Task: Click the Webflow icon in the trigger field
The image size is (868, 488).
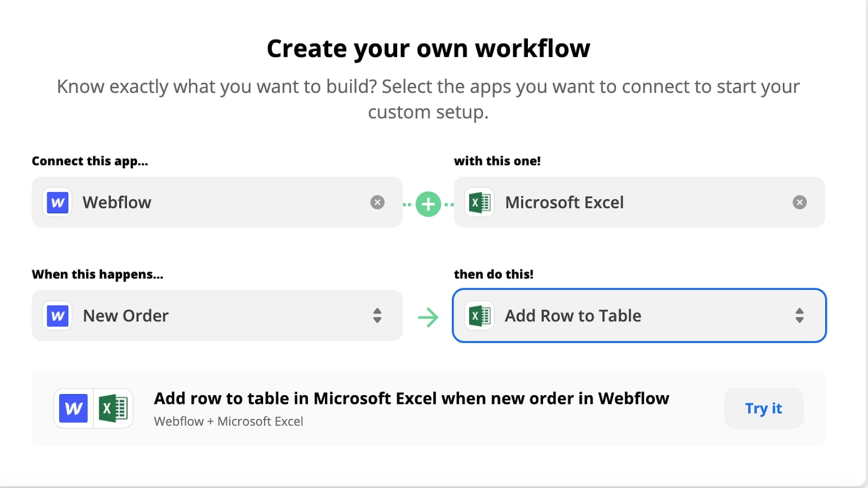Action: [x=58, y=315]
